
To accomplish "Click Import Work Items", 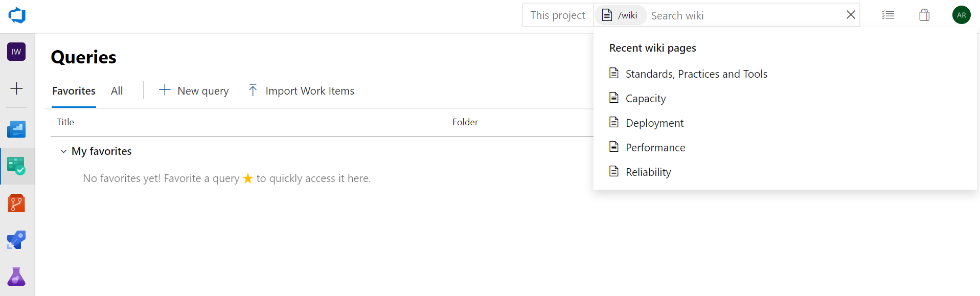I will [301, 90].
